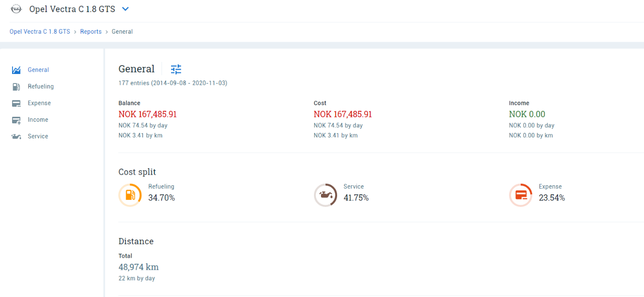Image resolution: width=644 pixels, height=297 pixels.
Task: Select the Income card icon in sidebar
Action: click(17, 120)
